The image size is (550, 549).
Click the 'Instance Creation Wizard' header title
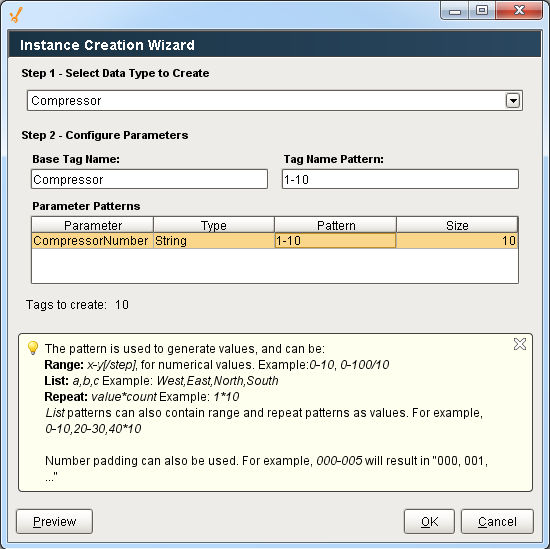click(107, 45)
